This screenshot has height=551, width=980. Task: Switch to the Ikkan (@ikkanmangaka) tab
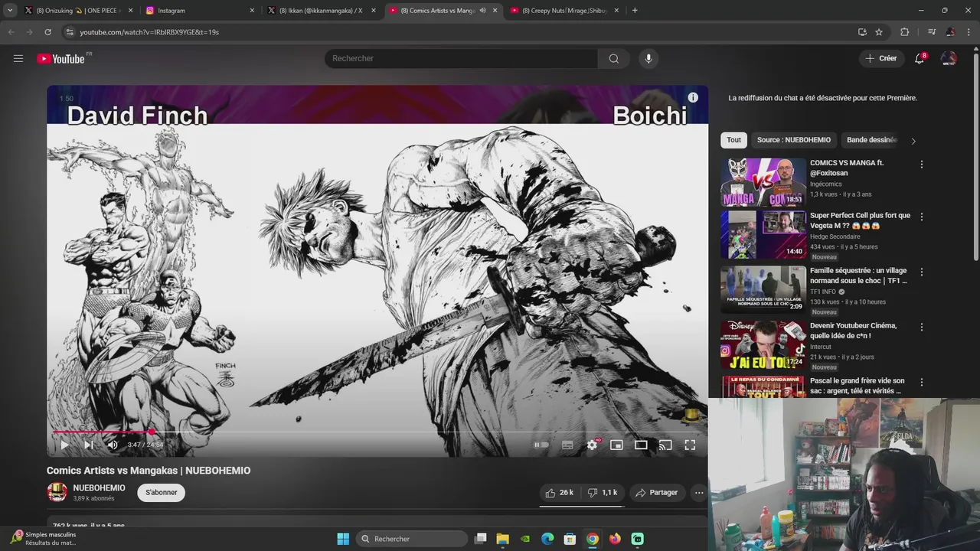322,11
